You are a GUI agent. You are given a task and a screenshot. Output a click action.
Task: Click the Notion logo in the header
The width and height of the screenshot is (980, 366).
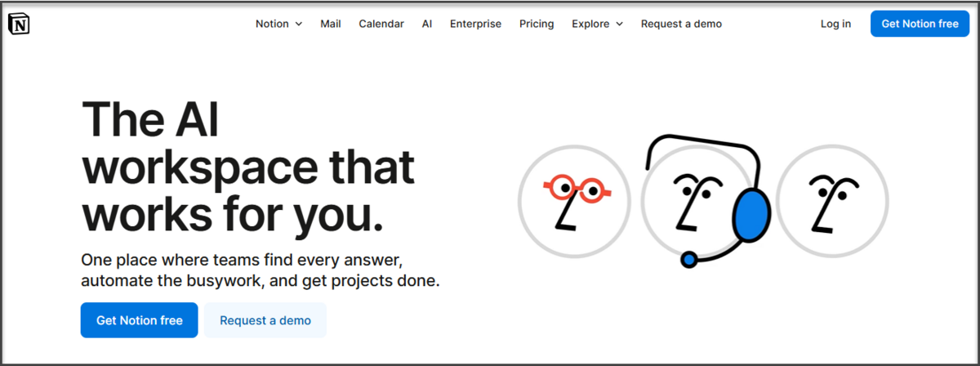pos(19,25)
